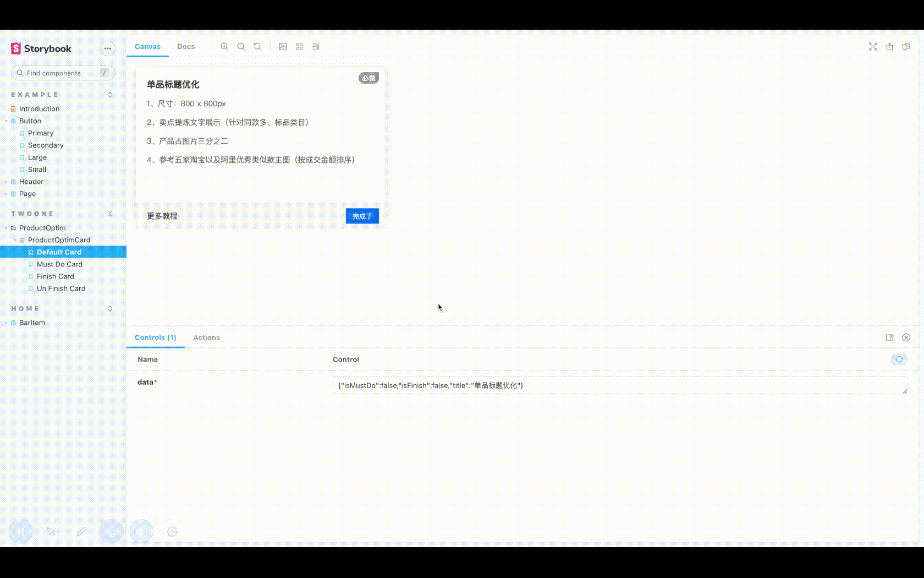Click the reset controls icon

pos(899,359)
